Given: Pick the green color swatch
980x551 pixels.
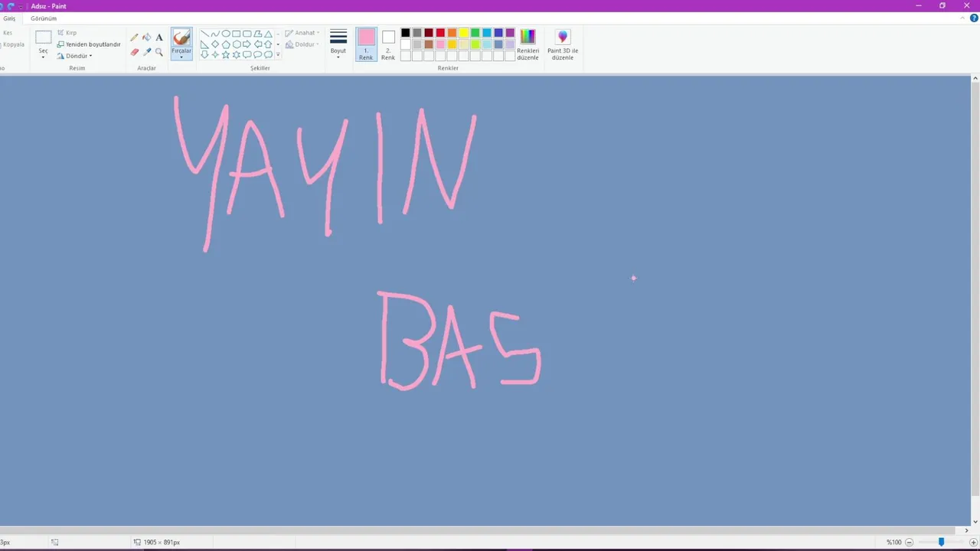Looking at the screenshot, I should (475, 33).
